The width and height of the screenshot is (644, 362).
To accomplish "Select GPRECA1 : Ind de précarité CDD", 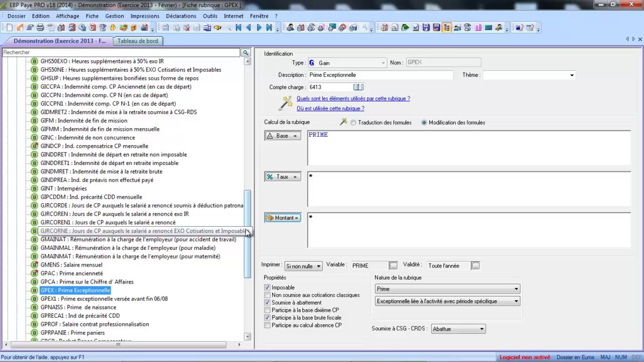I will pos(80,316).
